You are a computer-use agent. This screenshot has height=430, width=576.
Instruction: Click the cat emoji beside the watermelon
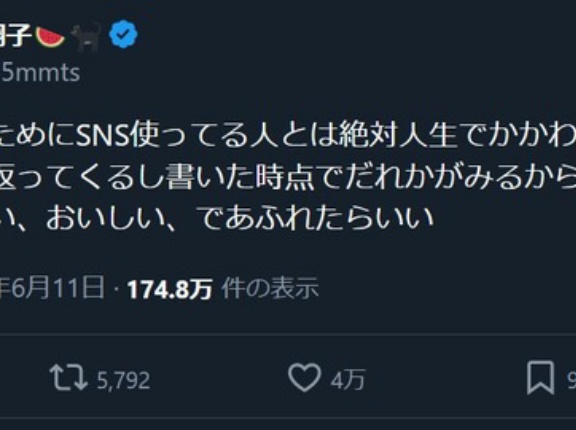pos(86,37)
